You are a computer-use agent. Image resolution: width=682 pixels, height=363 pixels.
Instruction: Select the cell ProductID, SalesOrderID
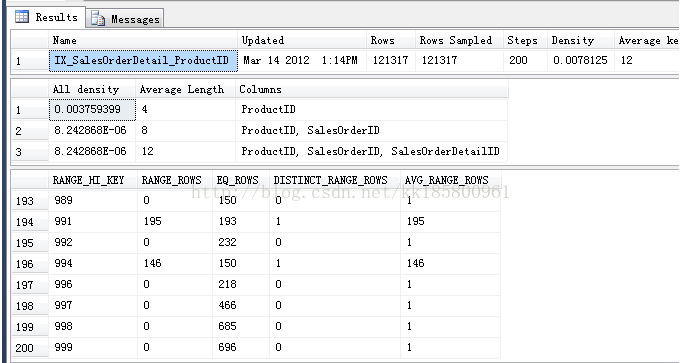click(x=371, y=130)
